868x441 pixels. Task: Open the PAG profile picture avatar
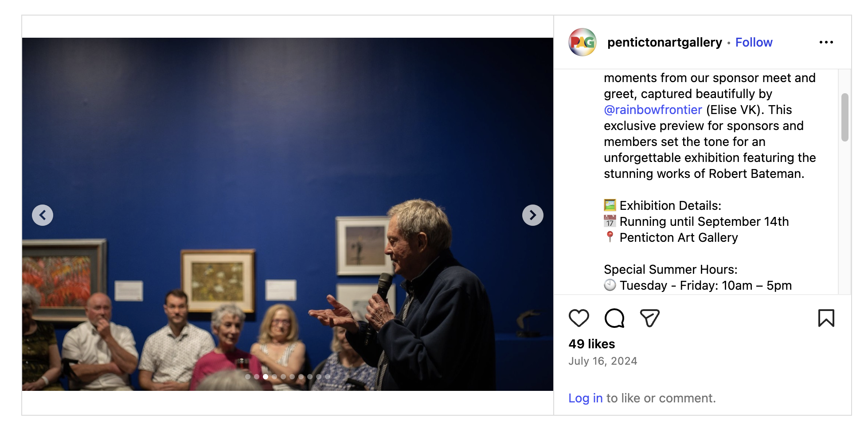[x=582, y=42]
